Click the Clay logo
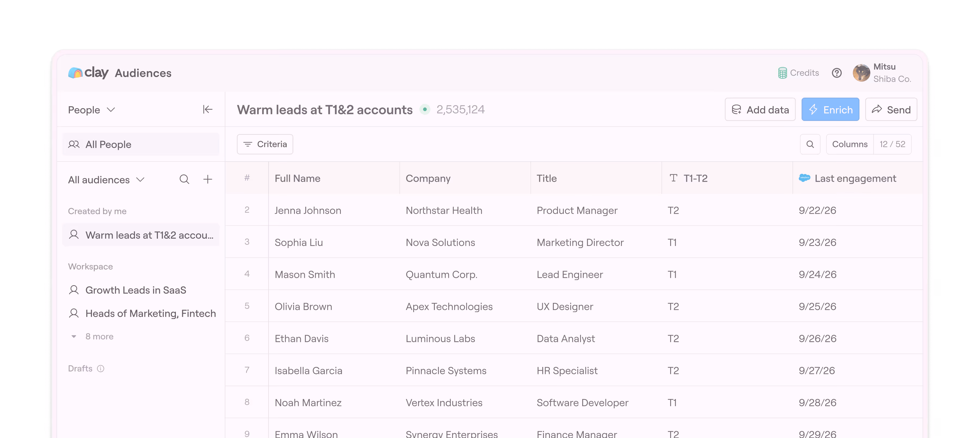Viewport: 980px width, 438px height. click(x=88, y=72)
